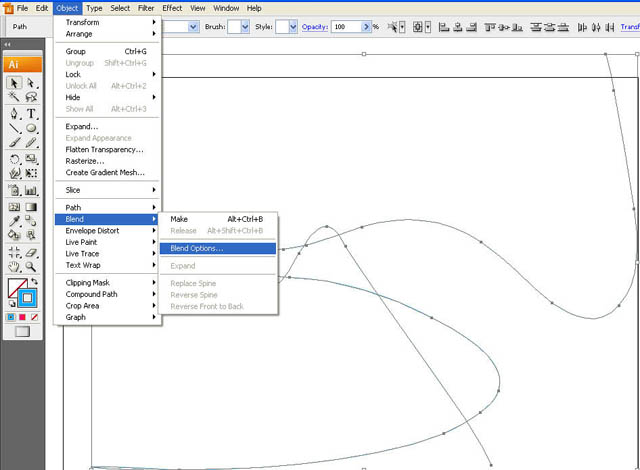Click Horizontal Align Left icon
The image size is (640, 470).
pos(444,27)
